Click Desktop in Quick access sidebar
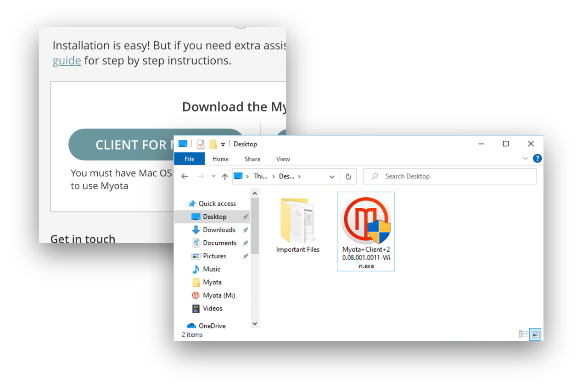 [214, 216]
